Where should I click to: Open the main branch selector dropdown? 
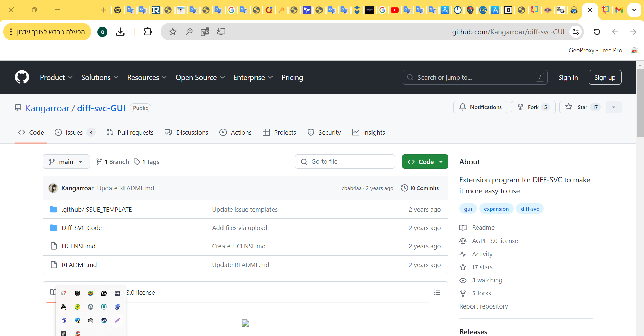(x=66, y=162)
